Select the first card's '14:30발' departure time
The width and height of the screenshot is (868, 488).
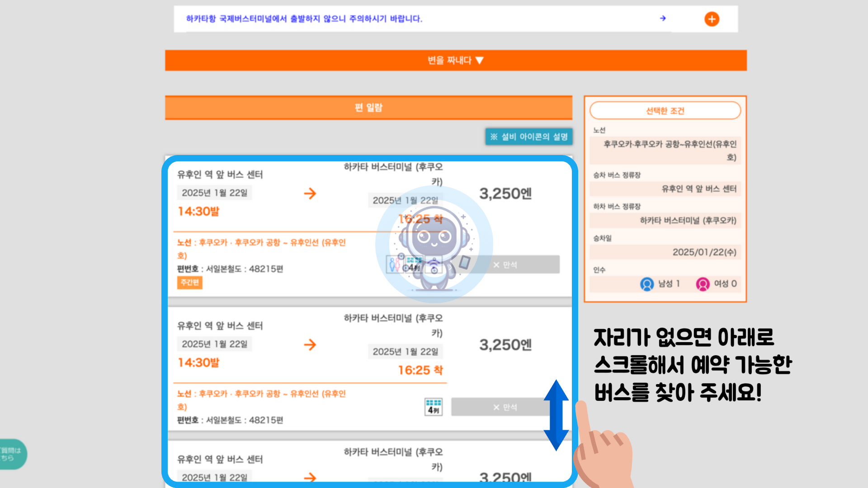[198, 211]
